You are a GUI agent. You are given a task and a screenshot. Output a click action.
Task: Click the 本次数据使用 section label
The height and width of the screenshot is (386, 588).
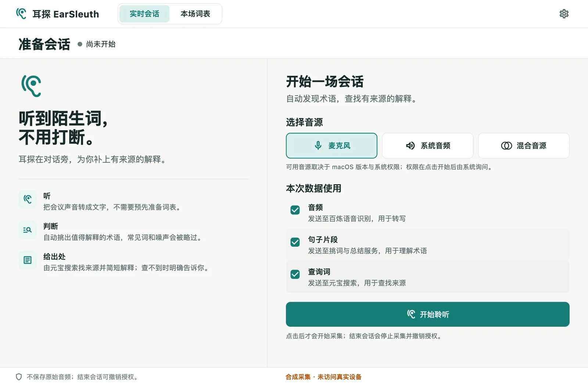[313, 189]
